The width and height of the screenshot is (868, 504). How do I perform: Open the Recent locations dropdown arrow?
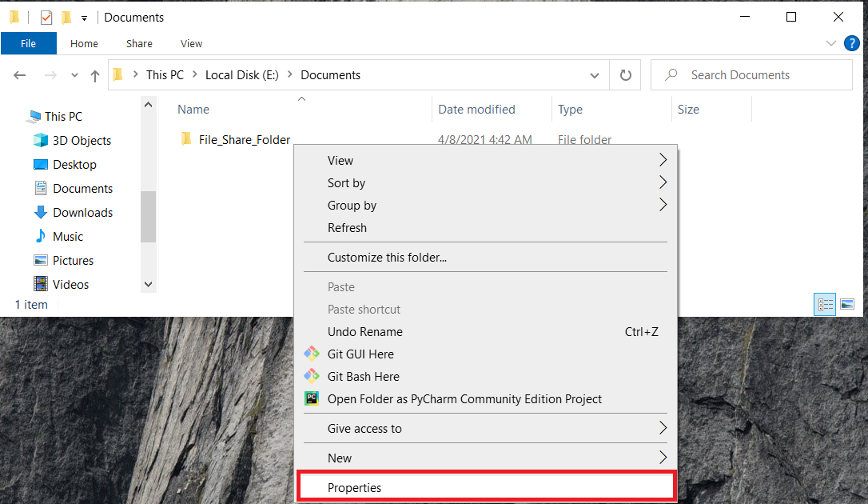click(74, 75)
